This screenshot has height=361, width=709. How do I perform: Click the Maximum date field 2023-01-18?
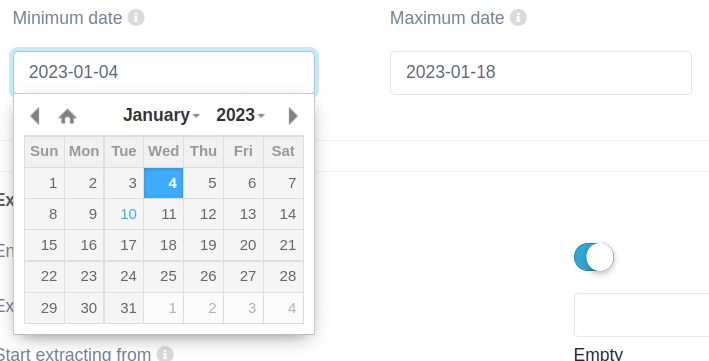tap(541, 72)
